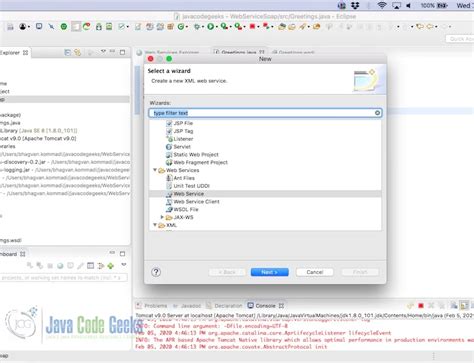Click the Save icon in Eclipse toolbar
474x363 pixels.
(11, 27)
